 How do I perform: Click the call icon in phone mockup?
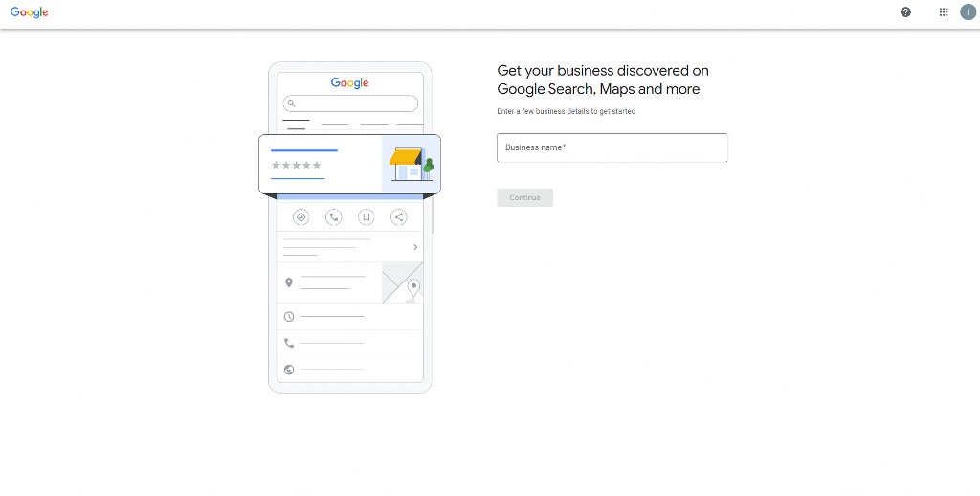[334, 217]
